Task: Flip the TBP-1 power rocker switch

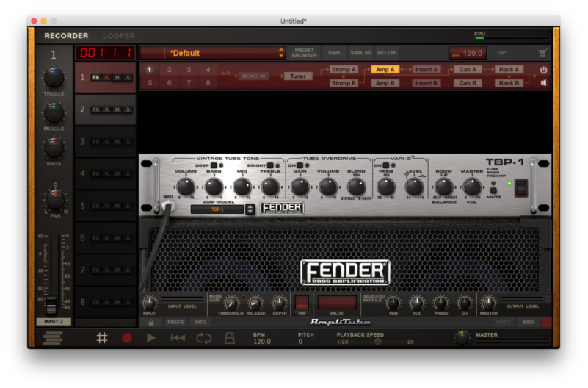Action: tap(521, 188)
